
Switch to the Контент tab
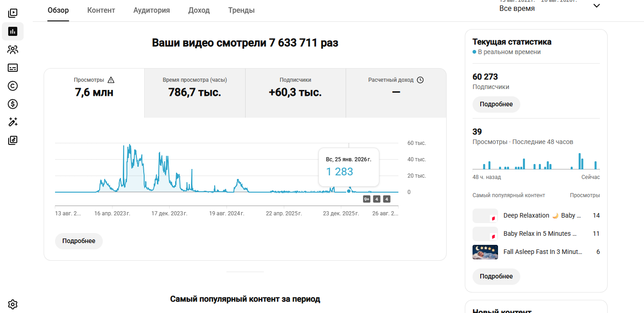tap(101, 10)
